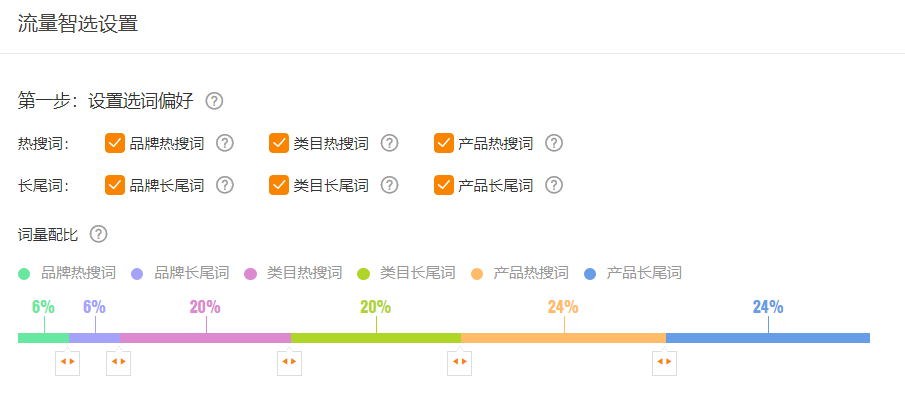Click help icon next to 产品热搜词
The height and width of the screenshot is (393, 905).
point(554,143)
